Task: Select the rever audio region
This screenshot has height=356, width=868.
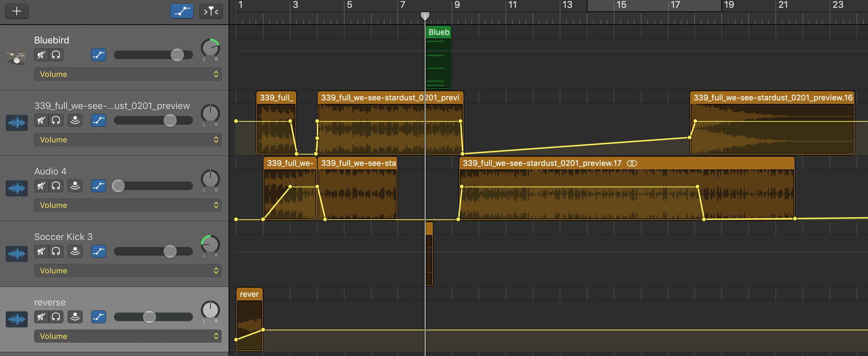Action: 249,319
